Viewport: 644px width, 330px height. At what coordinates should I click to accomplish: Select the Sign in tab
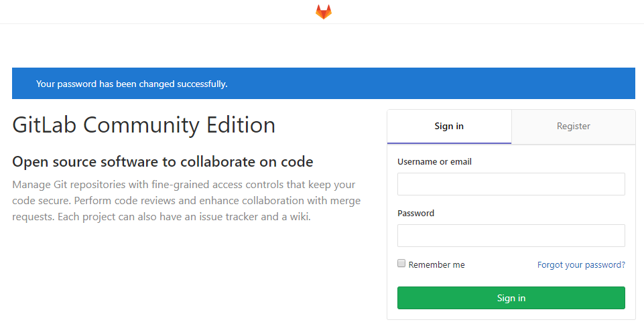pyautogui.click(x=449, y=127)
